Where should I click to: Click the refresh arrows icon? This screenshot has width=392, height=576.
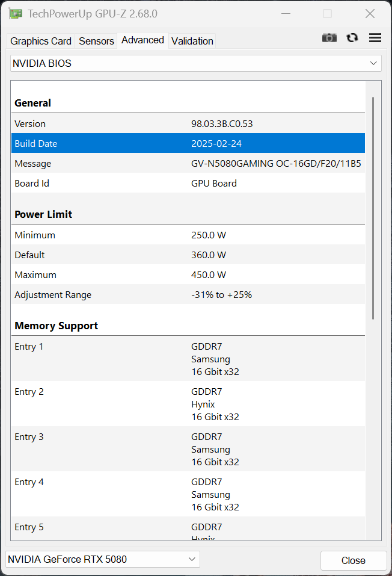click(352, 38)
